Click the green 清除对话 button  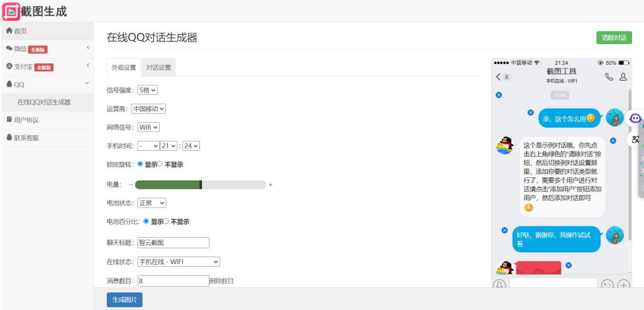[614, 38]
